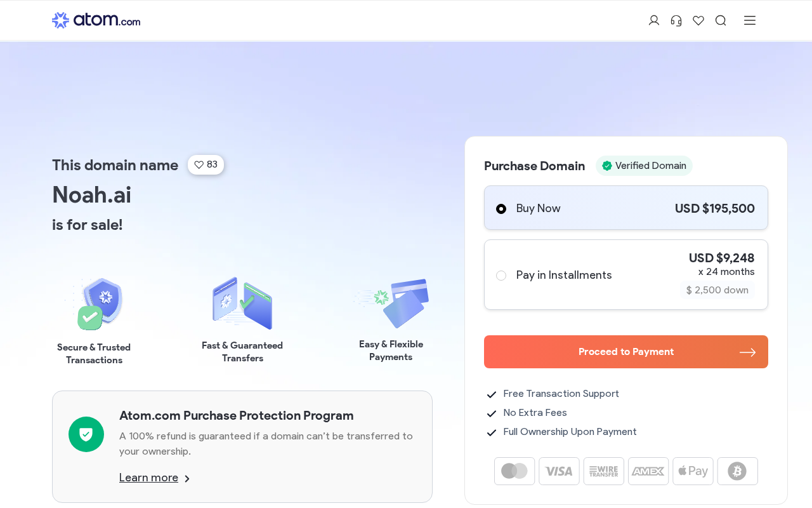Select the Buy Now radio option
The image size is (812, 508).
click(x=501, y=209)
